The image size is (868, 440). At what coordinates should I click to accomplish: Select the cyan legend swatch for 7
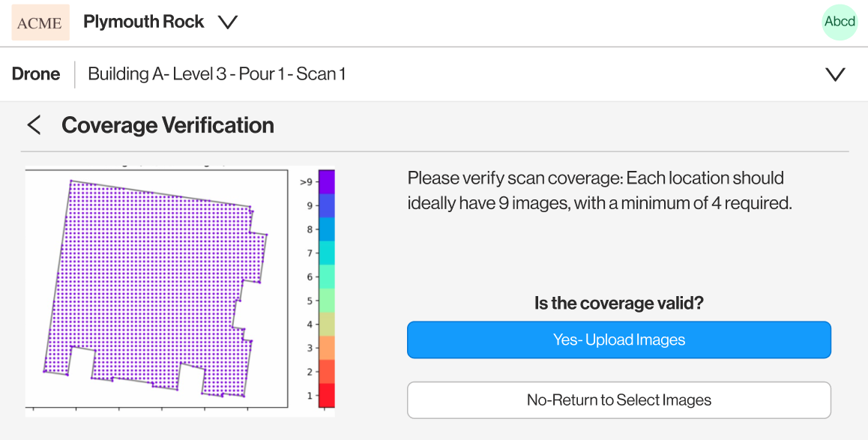coord(327,253)
